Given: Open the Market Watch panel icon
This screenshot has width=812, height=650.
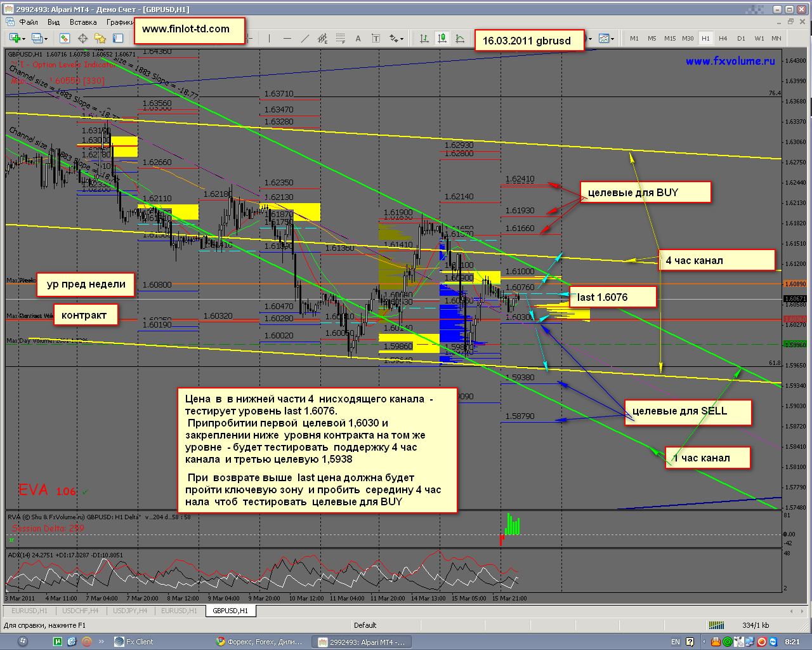Looking at the screenshot, I should pos(63,39).
